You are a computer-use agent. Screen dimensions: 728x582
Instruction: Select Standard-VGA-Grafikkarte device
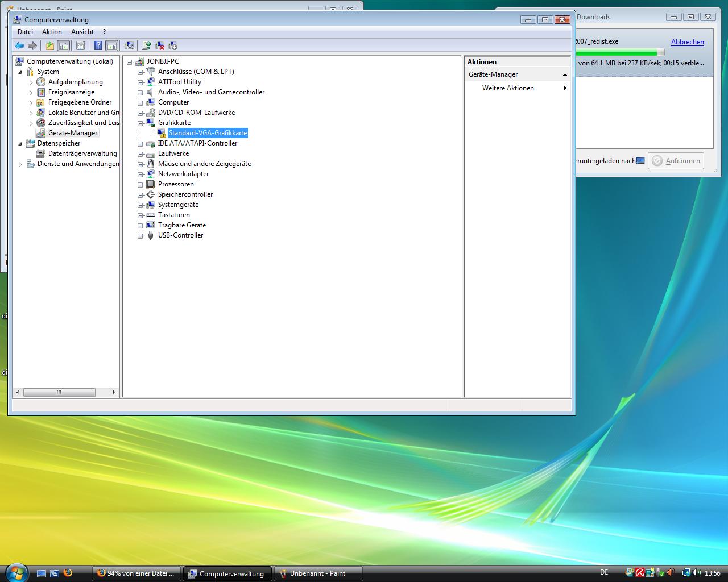click(208, 133)
